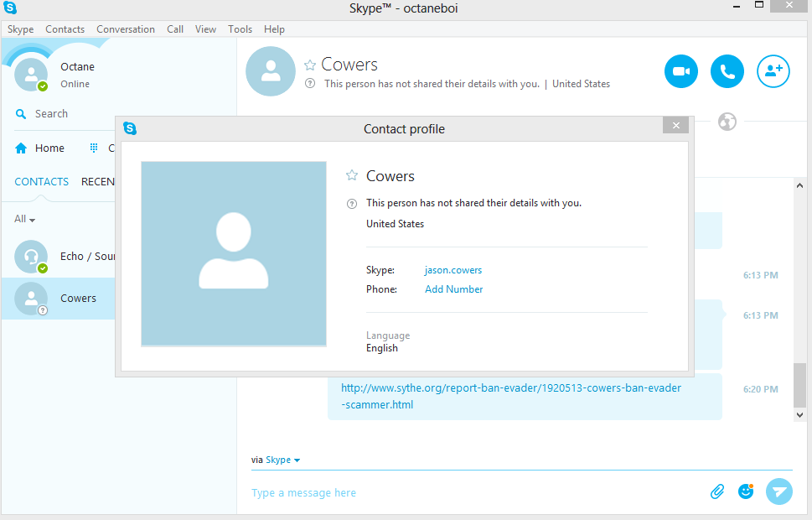
Task: Click English language value in profile
Action: (x=382, y=348)
